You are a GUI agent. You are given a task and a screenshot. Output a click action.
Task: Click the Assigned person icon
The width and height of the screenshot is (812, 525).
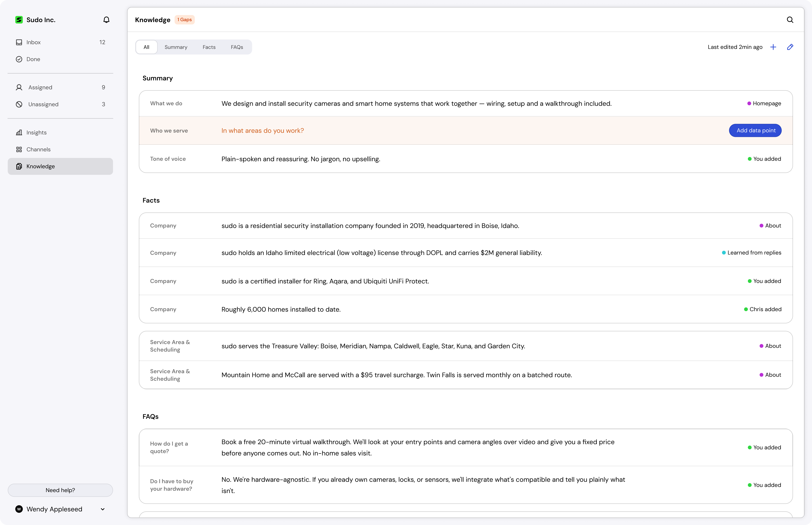tap(19, 87)
